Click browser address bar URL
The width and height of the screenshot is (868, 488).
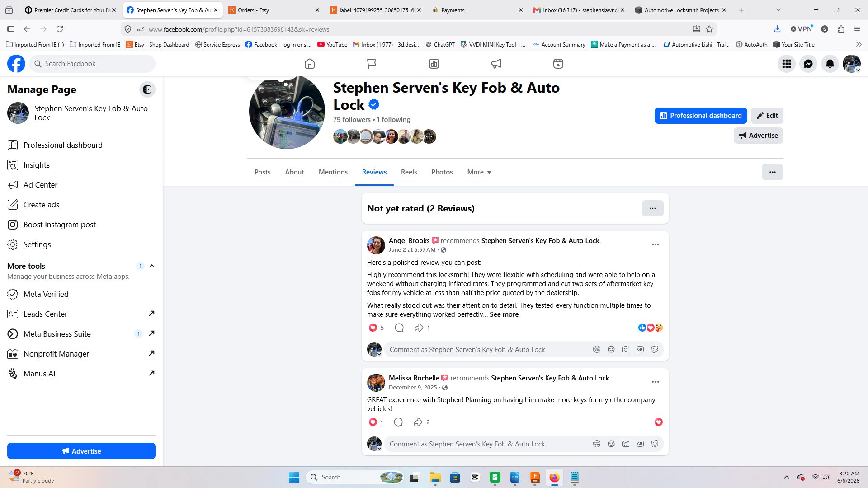coord(239,29)
